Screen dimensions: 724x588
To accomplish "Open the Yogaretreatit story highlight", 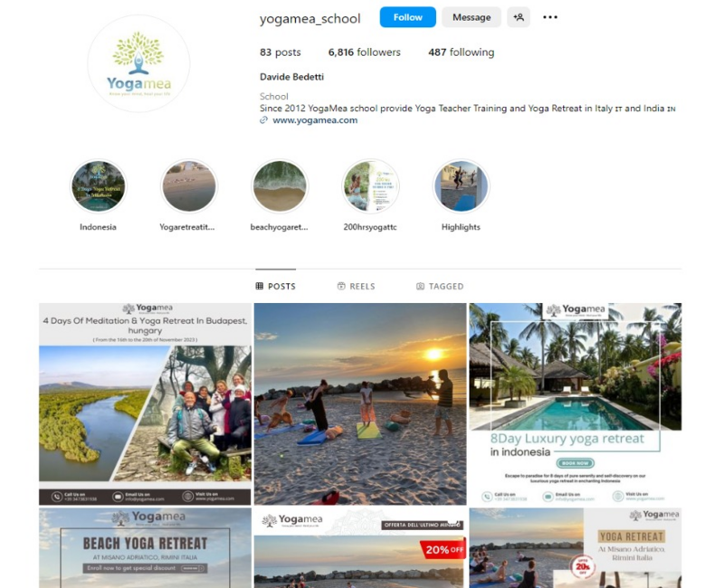I will 188,186.
